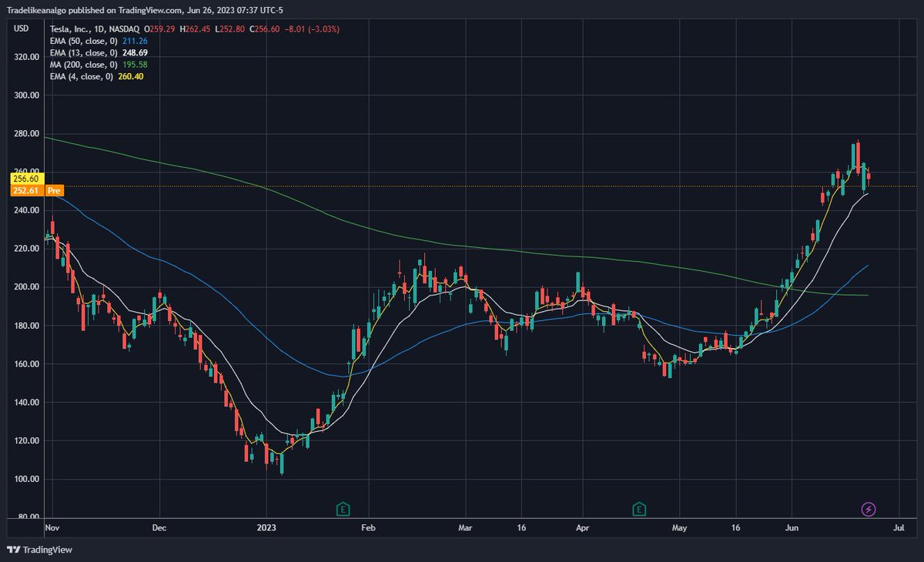This screenshot has width=924, height=562.
Task: Click the 160.00 price axis label
Action: click(x=25, y=364)
